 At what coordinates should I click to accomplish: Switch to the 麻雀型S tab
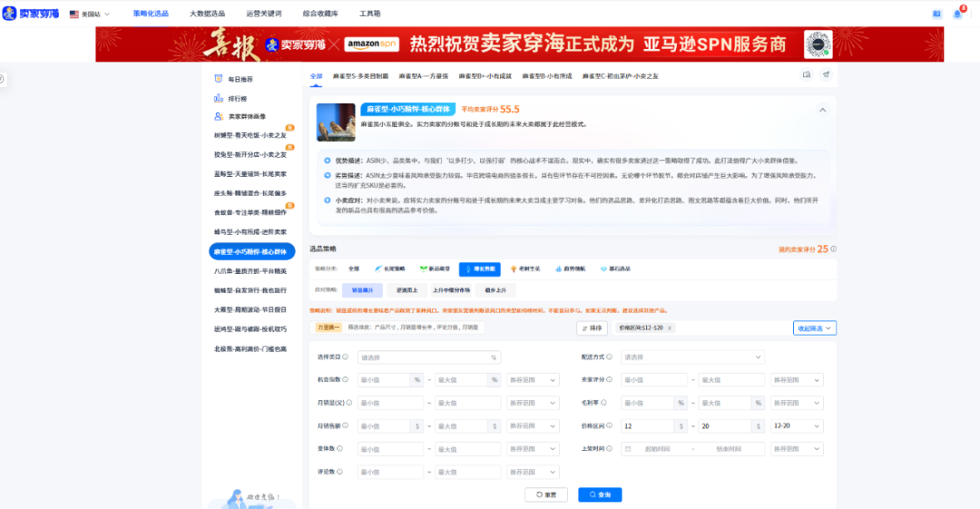(360, 76)
